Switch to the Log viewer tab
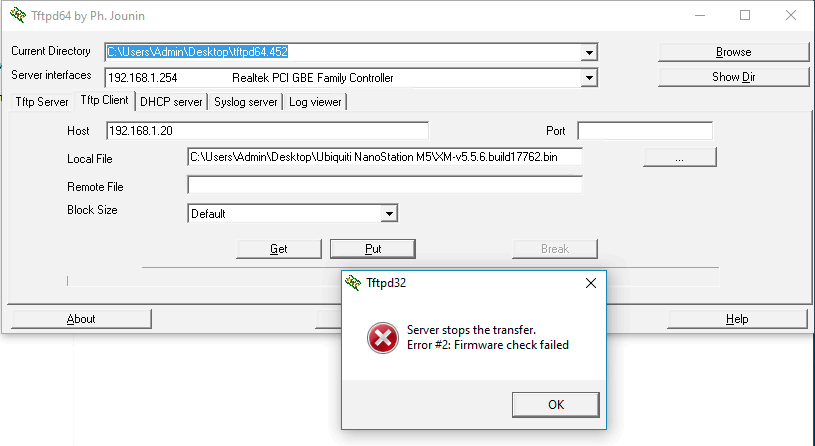This screenshot has width=815, height=446. coord(315,102)
